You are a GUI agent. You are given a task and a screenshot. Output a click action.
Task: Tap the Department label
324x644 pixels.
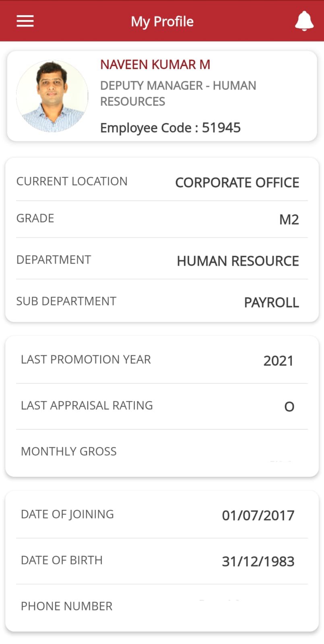[x=54, y=260]
